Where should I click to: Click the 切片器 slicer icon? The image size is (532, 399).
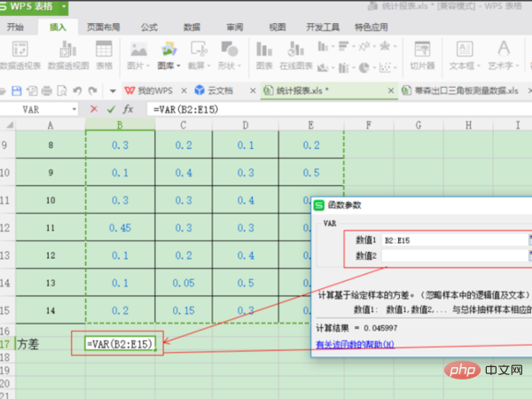pyautogui.click(x=422, y=55)
